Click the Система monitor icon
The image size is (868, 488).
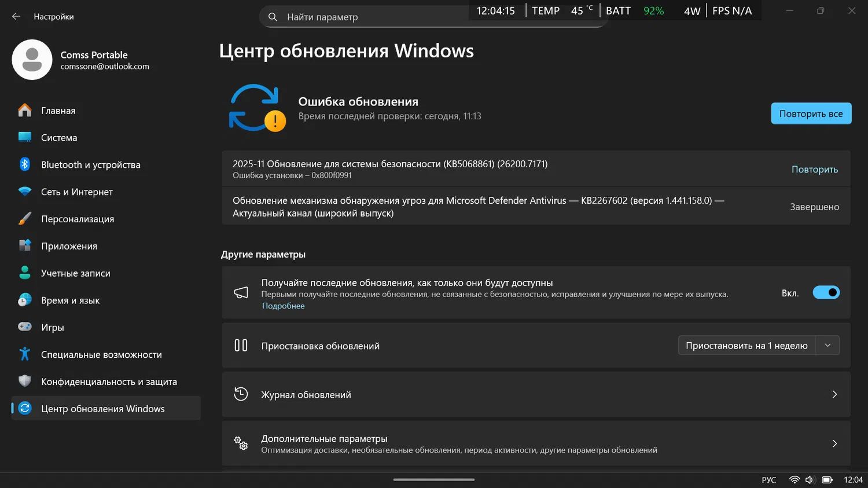(25, 137)
